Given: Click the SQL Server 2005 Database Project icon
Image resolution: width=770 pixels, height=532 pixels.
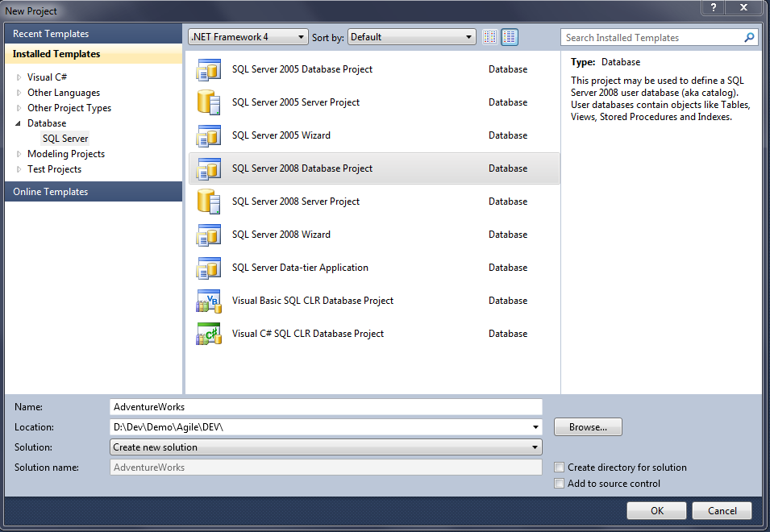Looking at the screenshot, I should (x=209, y=69).
